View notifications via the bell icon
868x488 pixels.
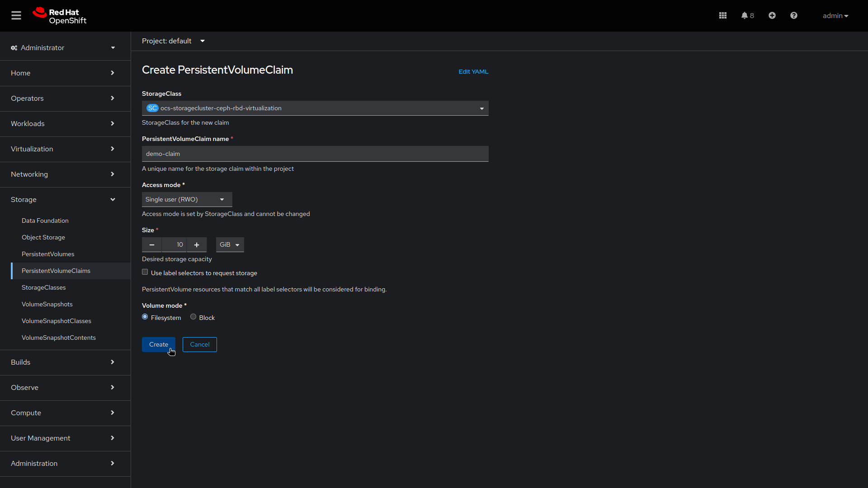[x=745, y=15]
